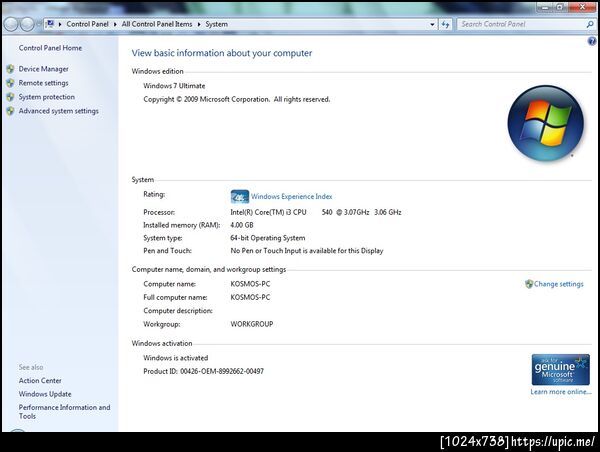This screenshot has width=600, height=452.
Task: Click shield icon beside System protection
Action: coord(10,97)
